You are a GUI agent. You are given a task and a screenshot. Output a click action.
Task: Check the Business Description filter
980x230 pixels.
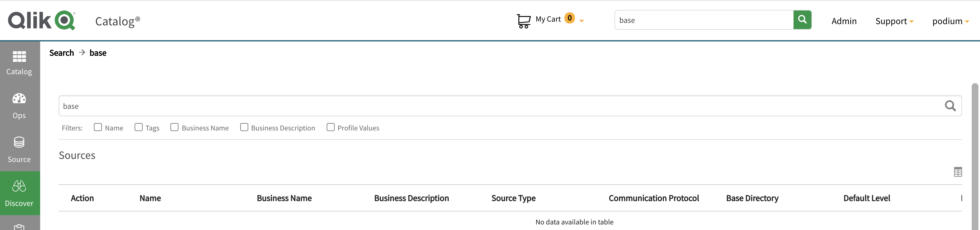point(244,127)
